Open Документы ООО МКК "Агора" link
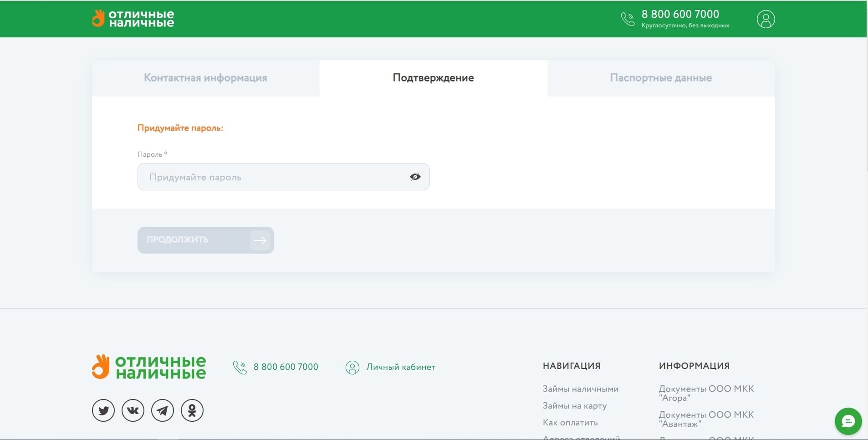The image size is (868, 440). tap(706, 393)
